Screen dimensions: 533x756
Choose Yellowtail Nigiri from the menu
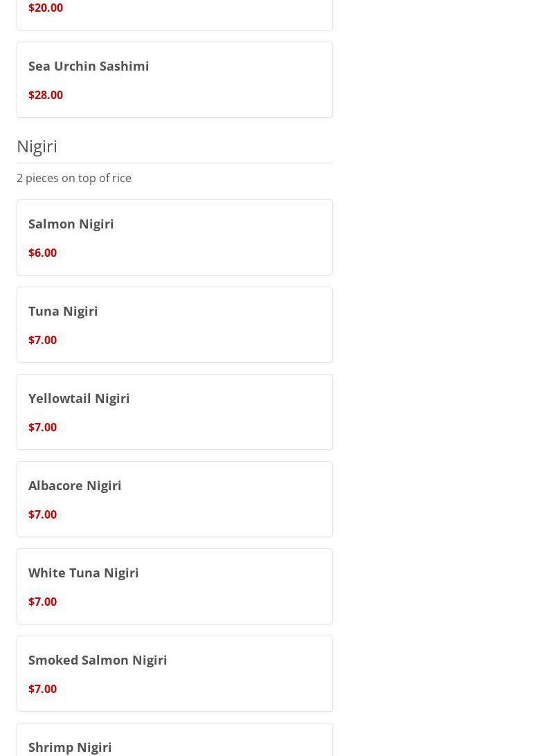[79, 398]
